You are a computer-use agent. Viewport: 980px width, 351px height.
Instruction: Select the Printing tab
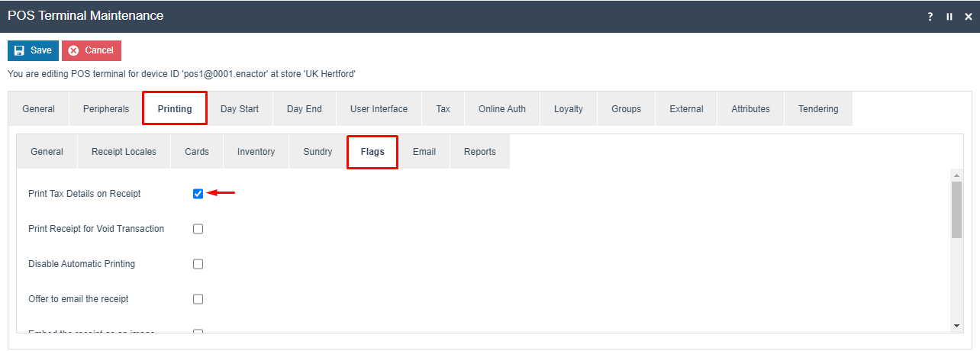pos(175,109)
